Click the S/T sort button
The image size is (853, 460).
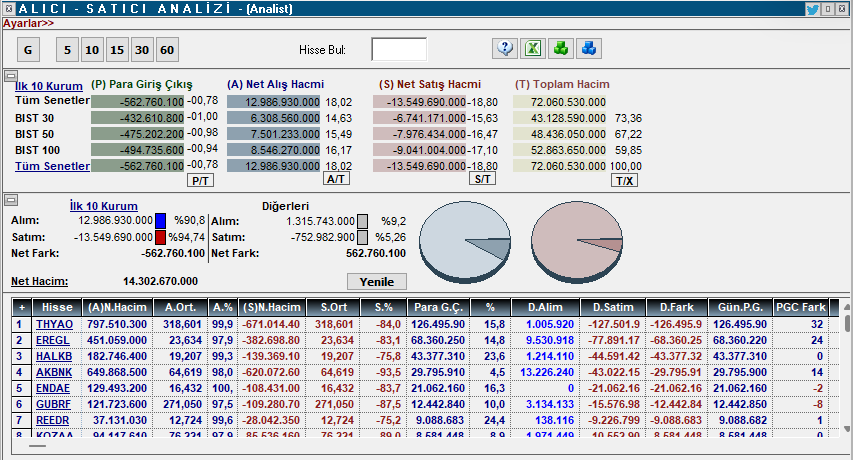(x=482, y=178)
